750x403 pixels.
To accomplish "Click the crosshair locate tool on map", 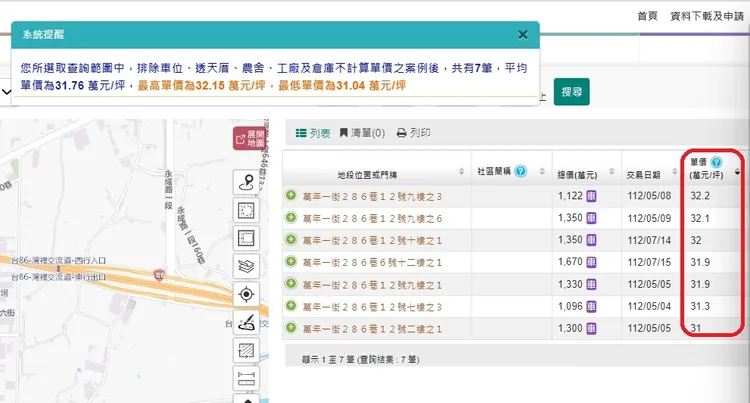I will [x=246, y=294].
